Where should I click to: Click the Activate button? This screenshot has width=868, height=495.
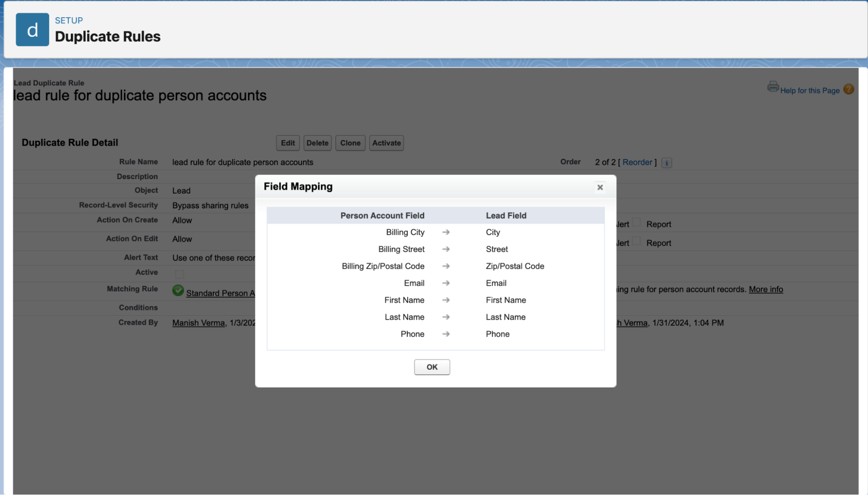(386, 143)
